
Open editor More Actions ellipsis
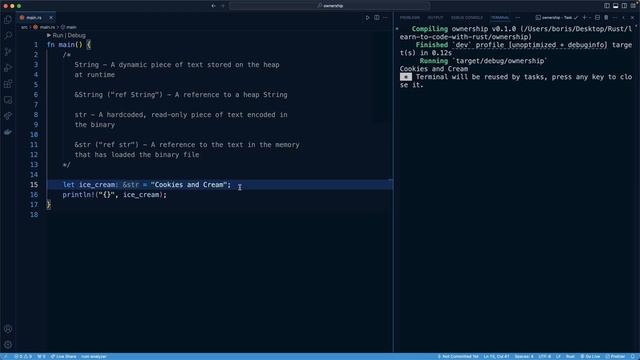click(x=385, y=18)
